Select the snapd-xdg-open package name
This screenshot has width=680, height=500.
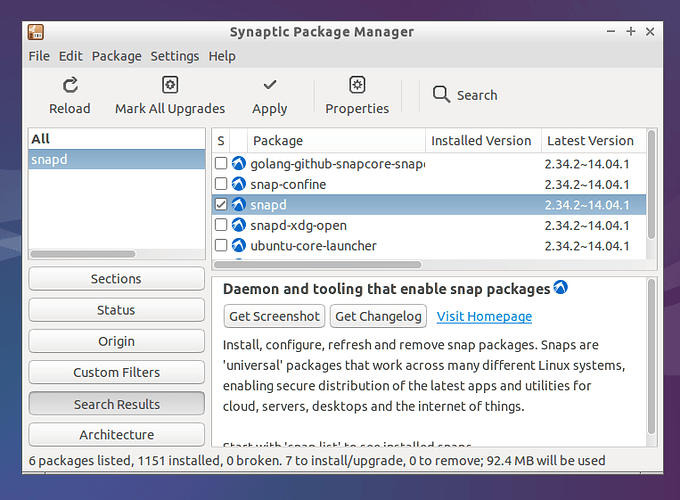pyautogui.click(x=298, y=225)
